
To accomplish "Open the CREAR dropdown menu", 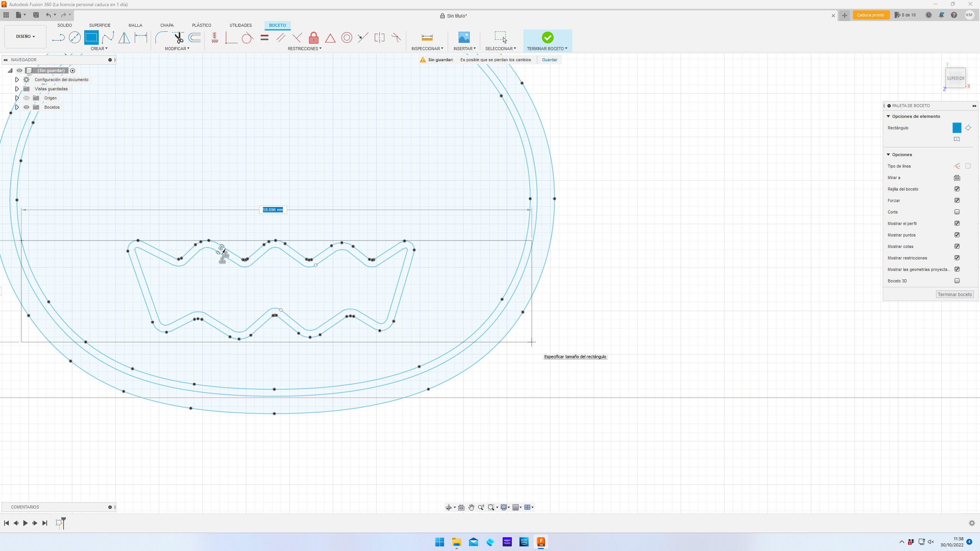I will [99, 49].
